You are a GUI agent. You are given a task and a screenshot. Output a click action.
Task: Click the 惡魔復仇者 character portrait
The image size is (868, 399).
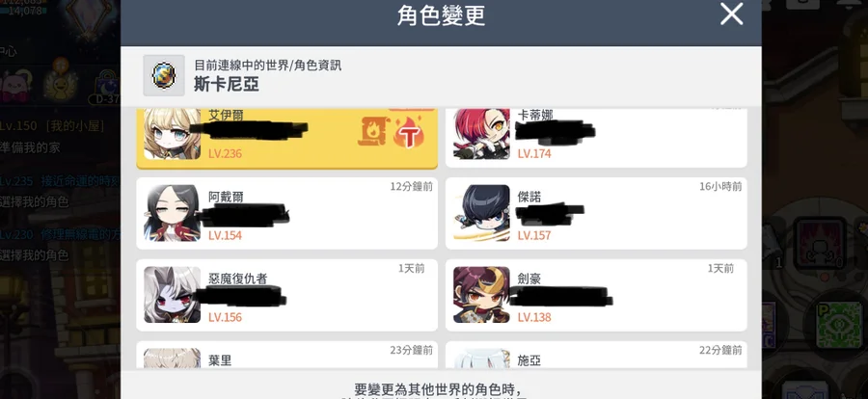(x=173, y=295)
